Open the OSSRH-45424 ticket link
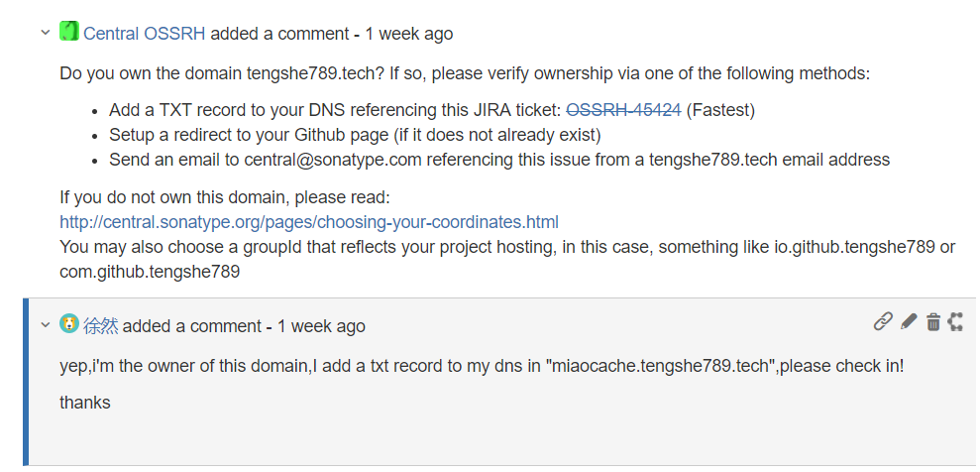The height and width of the screenshot is (472, 980). click(x=623, y=110)
